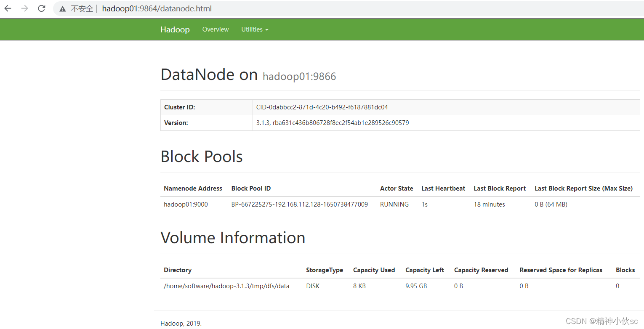Click the DataNode on hadoop01:9866 heading
Viewport: 644px width, 329px height.
click(x=248, y=74)
